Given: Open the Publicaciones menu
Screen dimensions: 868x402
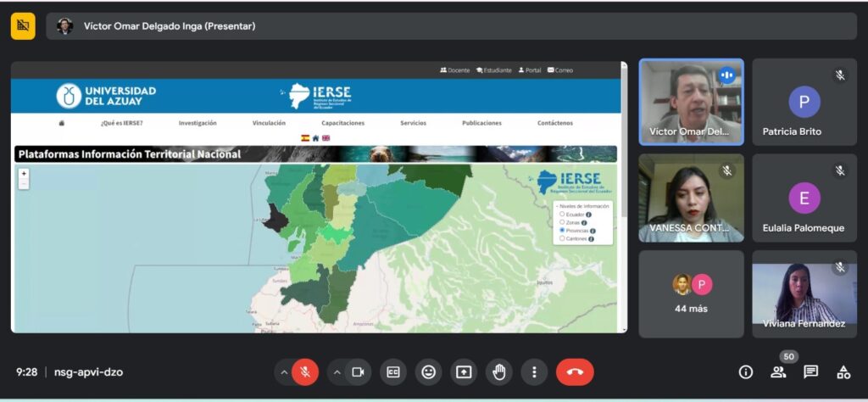Looking at the screenshot, I should click(481, 123).
